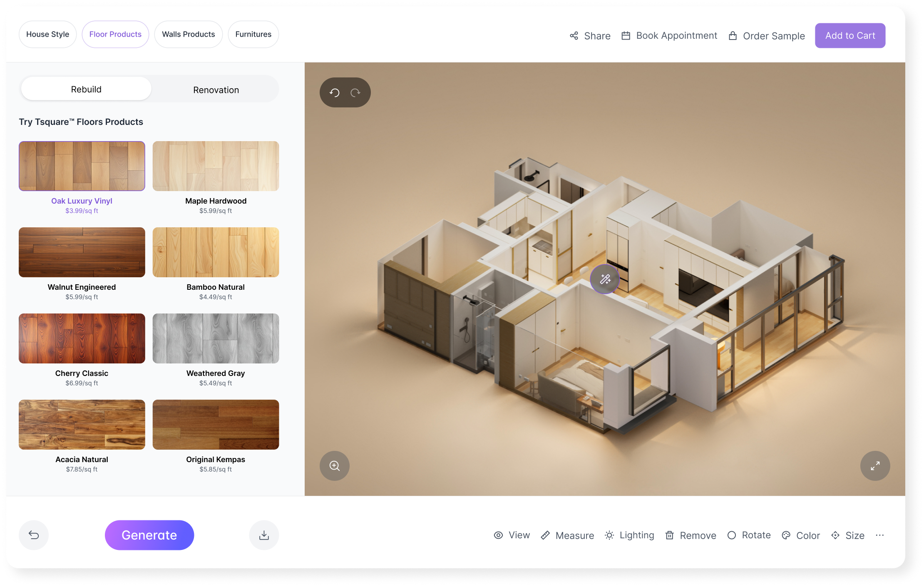Click the eye icon for View

[x=498, y=535]
